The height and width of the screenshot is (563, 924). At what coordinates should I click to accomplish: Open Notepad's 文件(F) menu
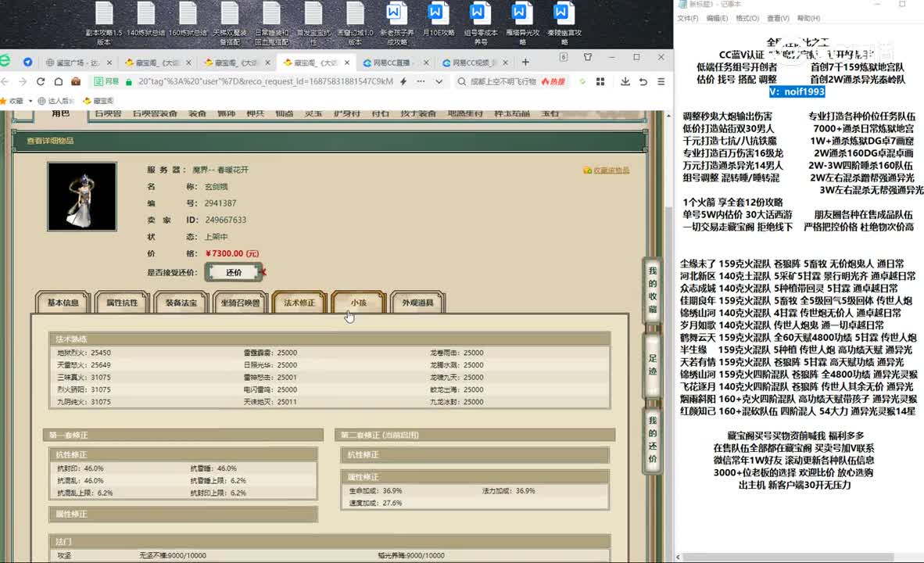pyautogui.click(x=687, y=18)
